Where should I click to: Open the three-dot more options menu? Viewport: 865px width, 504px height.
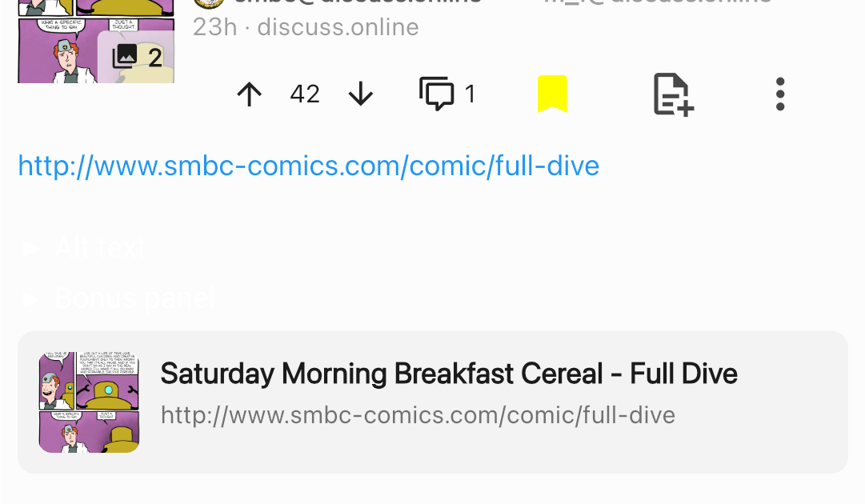780,95
